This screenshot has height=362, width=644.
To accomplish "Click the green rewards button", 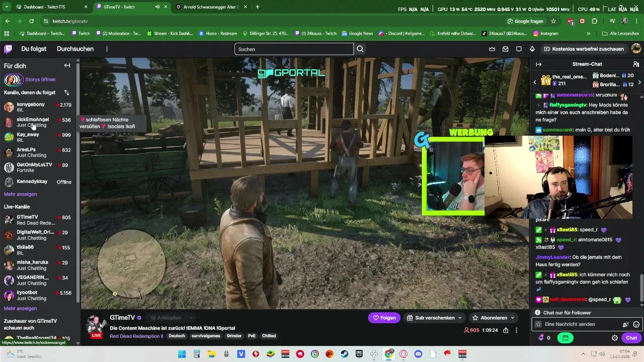I will (x=566, y=338).
